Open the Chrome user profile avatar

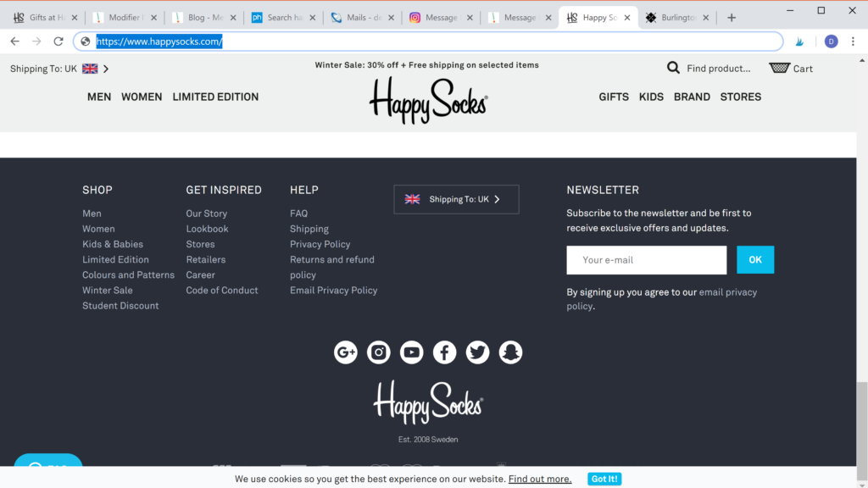click(x=831, y=42)
